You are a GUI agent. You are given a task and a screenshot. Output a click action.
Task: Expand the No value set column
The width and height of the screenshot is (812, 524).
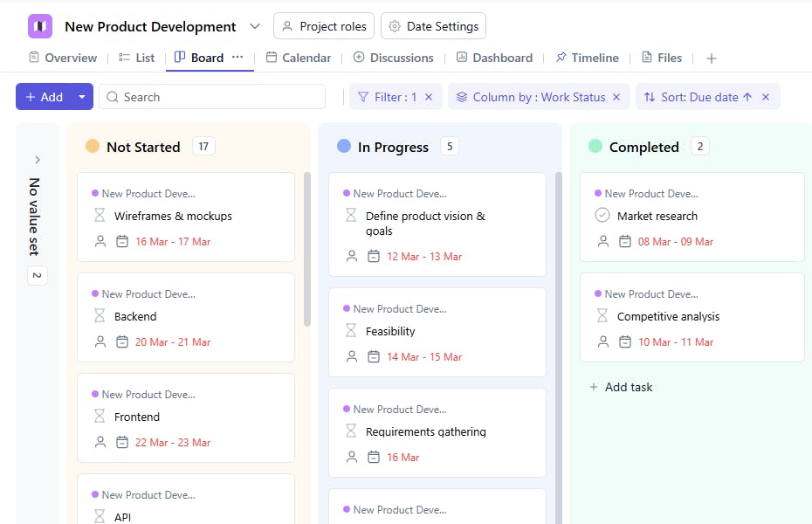(x=38, y=160)
